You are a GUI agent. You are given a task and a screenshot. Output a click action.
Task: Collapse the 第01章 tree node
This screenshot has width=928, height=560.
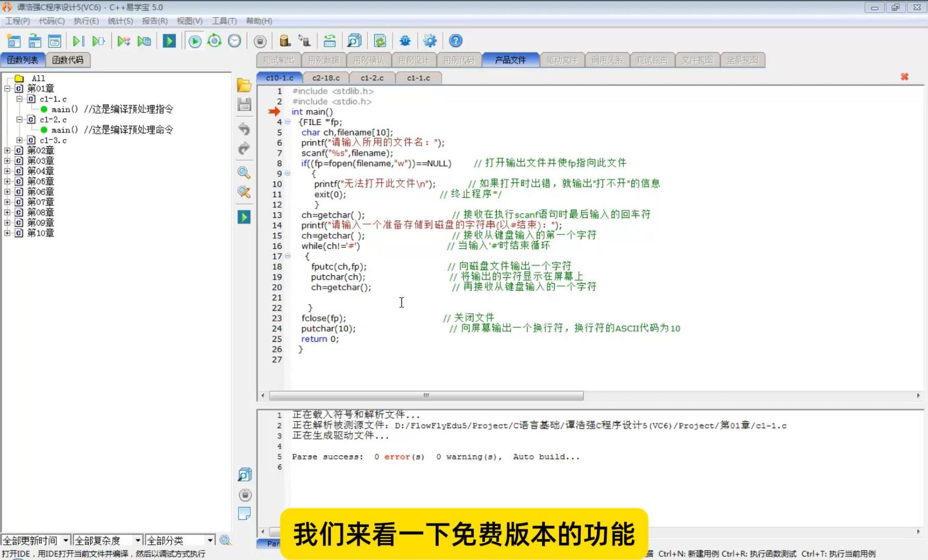7,89
